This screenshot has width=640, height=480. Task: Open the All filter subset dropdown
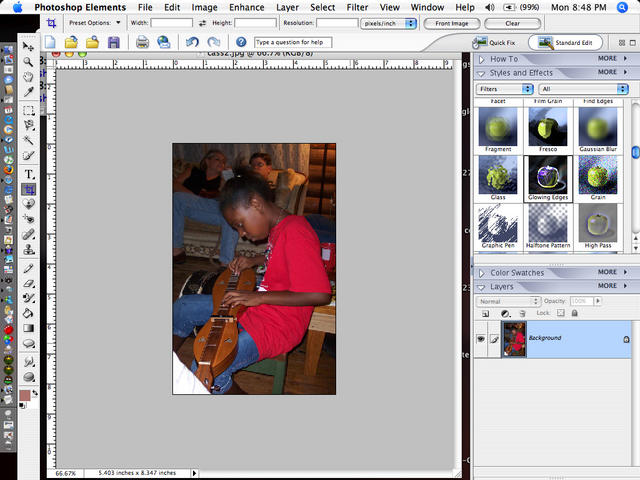click(x=583, y=89)
